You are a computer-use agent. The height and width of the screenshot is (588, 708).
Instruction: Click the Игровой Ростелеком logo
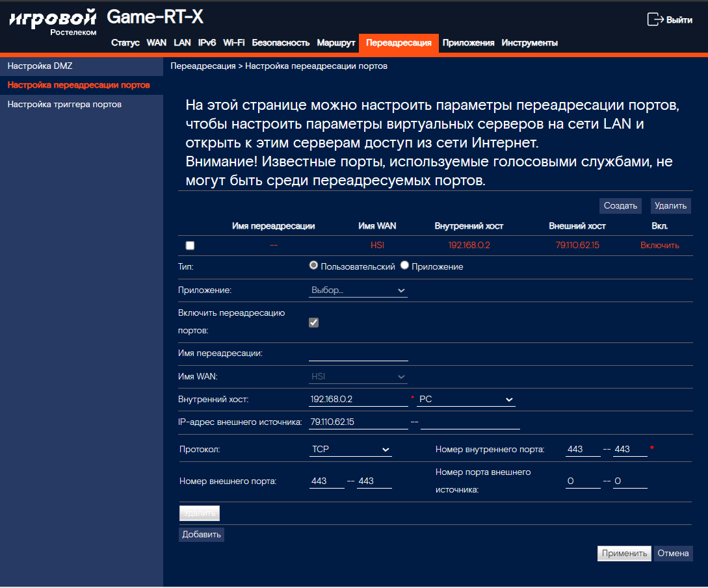(52, 21)
